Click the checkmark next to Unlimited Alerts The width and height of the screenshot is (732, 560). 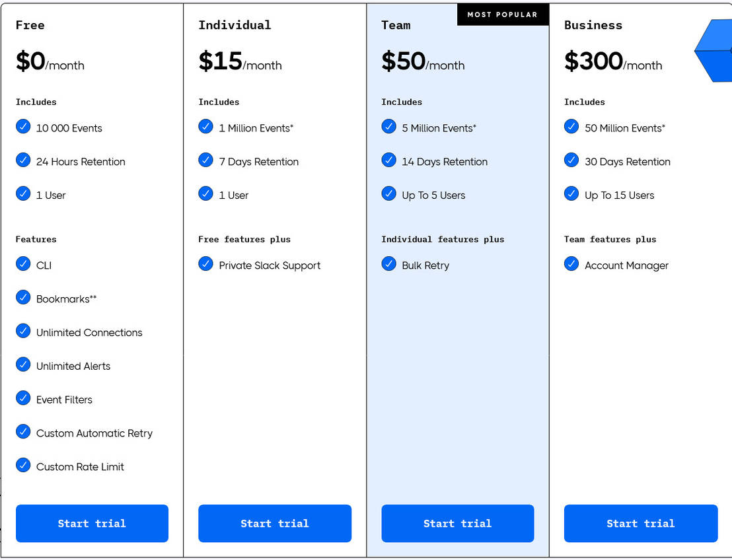tap(23, 365)
